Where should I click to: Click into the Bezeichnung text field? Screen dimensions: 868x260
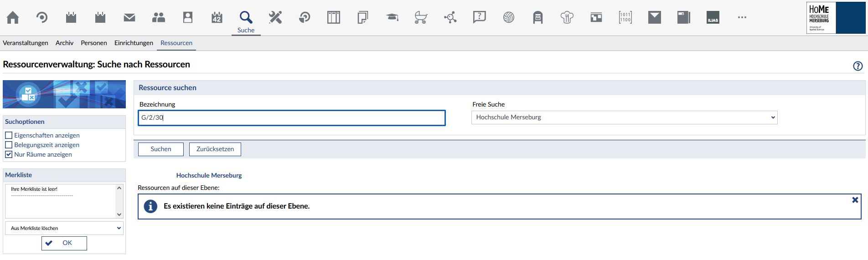pos(292,118)
